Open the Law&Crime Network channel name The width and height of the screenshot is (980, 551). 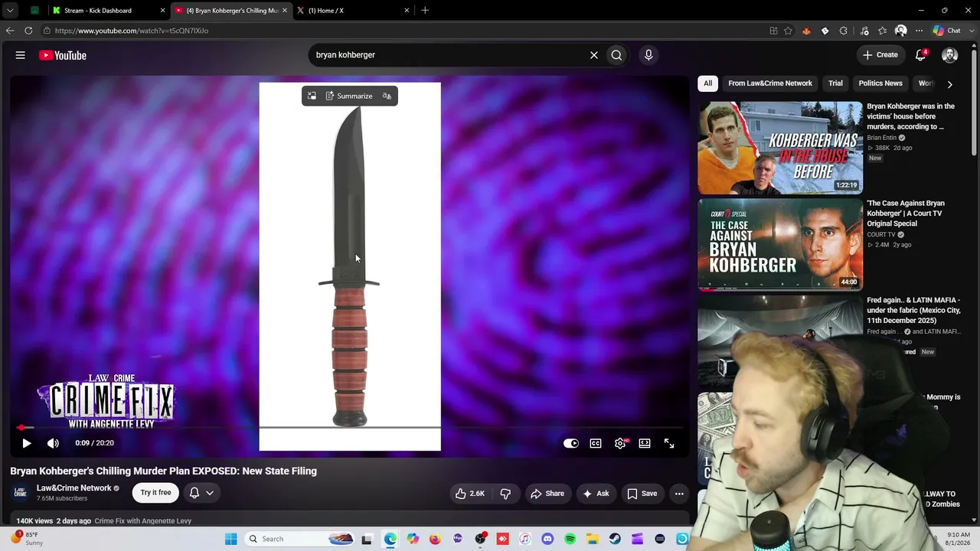[74, 488]
